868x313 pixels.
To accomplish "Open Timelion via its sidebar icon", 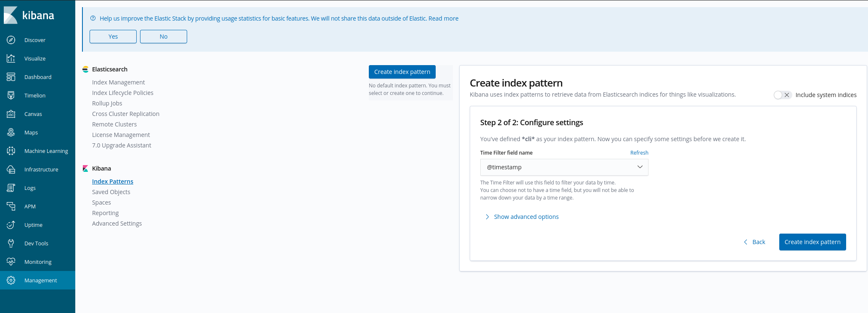I will click(x=11, y=95).
